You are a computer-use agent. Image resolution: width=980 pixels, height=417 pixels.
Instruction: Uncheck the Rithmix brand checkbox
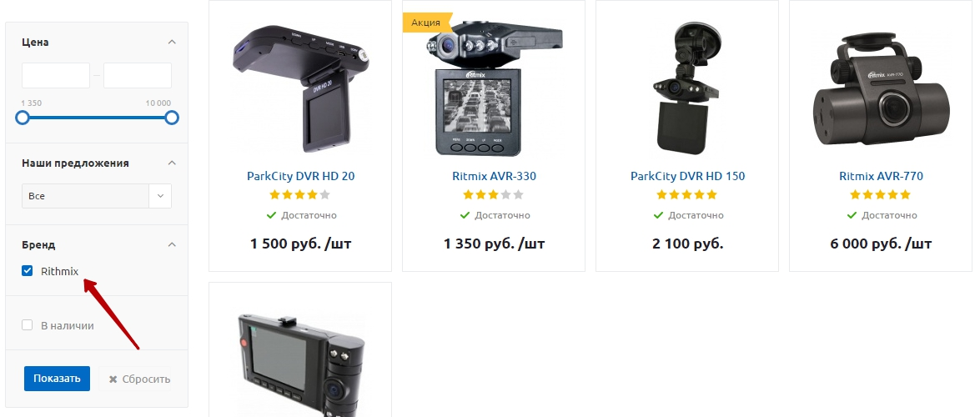pyautogui.click(x=27, y=271)
